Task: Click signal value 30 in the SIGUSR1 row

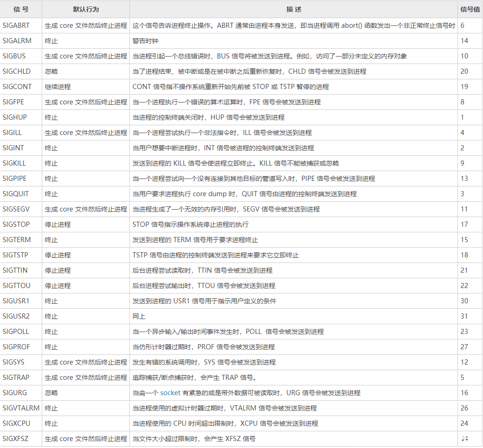Action: point(464,301)
